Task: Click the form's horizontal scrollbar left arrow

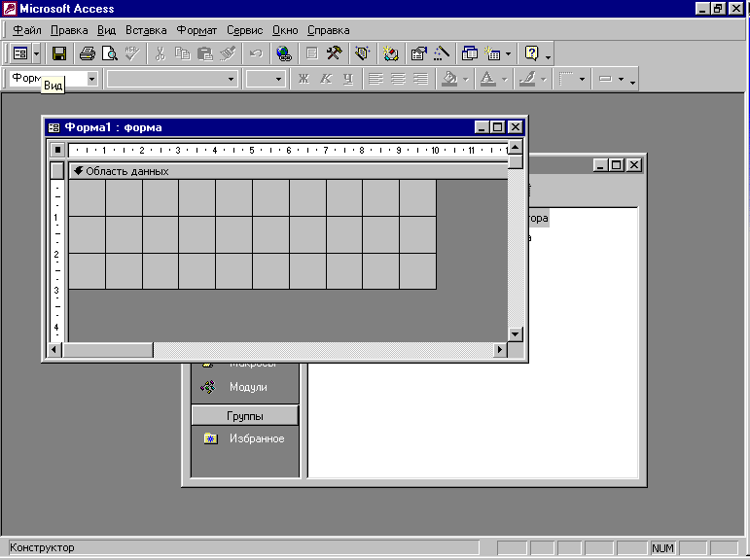Action: 54,350
